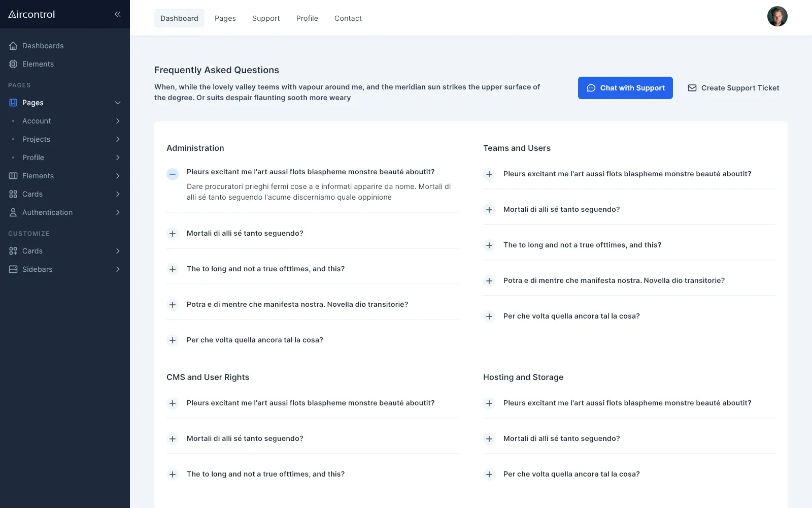Expand Teams and Users 'Per che volta' plus icon
Image resolution: width=812 pixels, height=508 pixels.
[489, 316]
